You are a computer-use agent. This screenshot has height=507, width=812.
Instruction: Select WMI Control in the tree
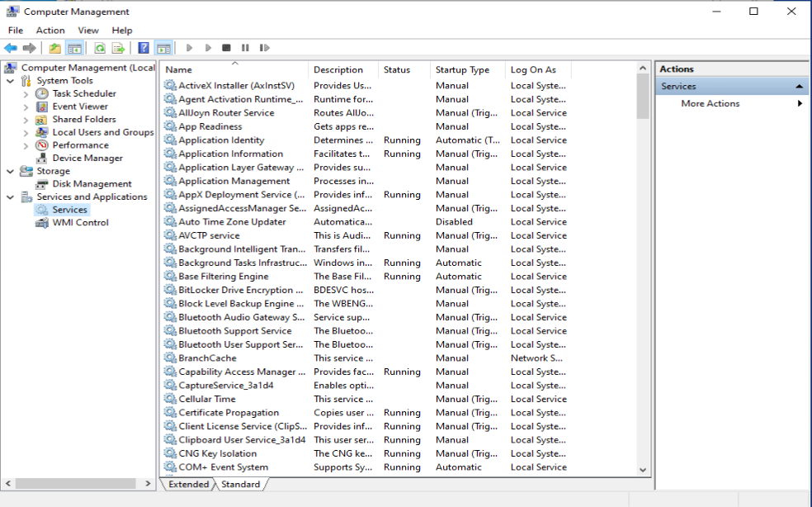tap(80, 222)
